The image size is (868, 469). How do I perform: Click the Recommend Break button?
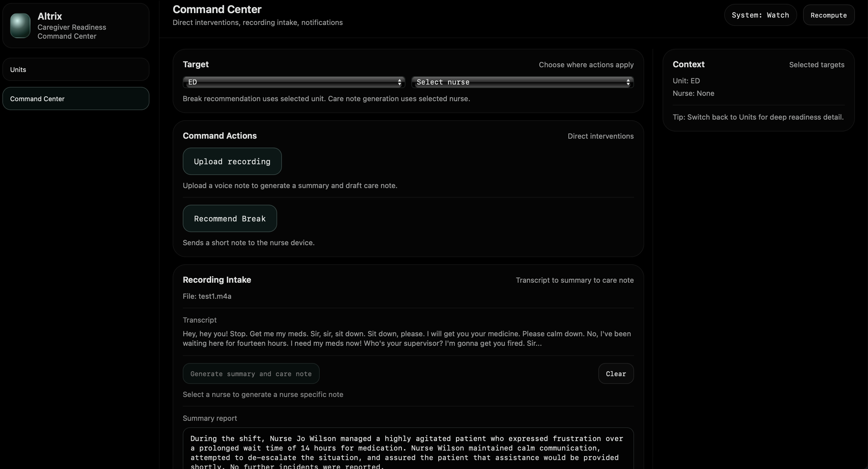pyautogui.click(x=230, y=219)
